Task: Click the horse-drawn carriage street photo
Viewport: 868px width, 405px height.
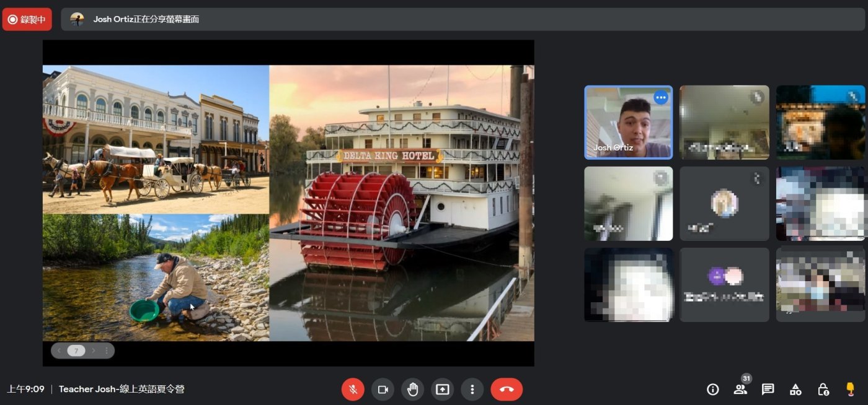Action: click(x=156, y=139)
